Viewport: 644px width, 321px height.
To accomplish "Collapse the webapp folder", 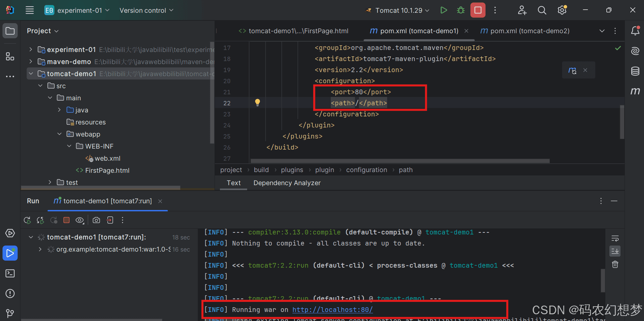I will [x=59, y=134].
